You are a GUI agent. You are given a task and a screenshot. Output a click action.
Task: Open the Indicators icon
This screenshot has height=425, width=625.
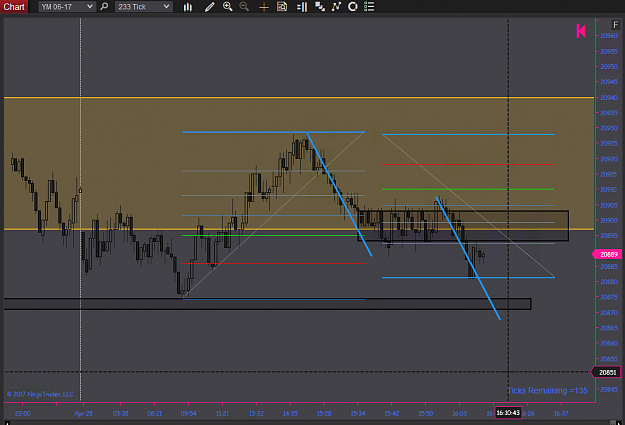pyautogui.click(x=336, y=6)
